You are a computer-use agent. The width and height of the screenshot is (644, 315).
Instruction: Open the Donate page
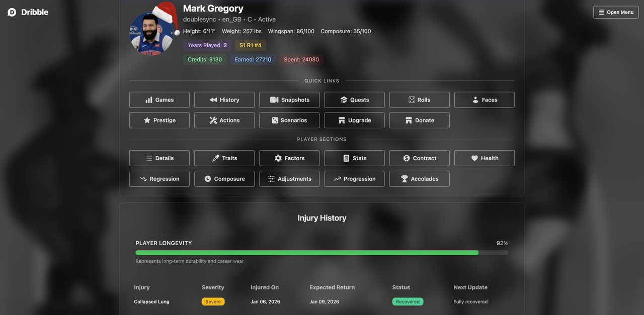coord(420,121)
